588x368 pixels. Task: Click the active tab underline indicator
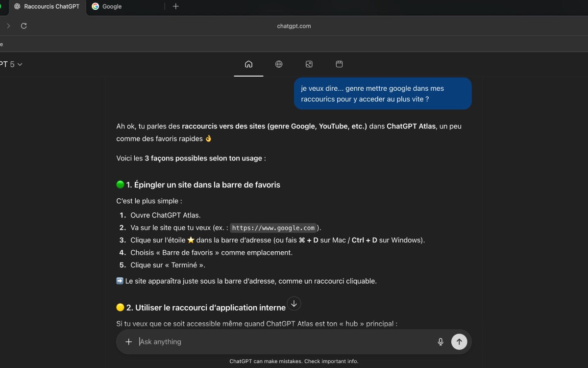[x=248, y=76]
